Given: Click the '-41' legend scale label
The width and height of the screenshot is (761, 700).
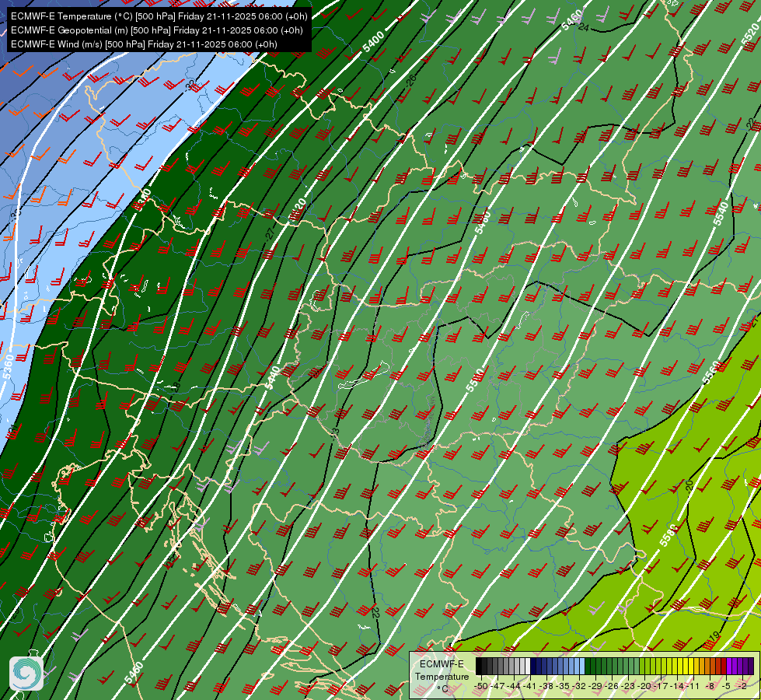Looking at the screenshot, I should [x=530, y=686].
